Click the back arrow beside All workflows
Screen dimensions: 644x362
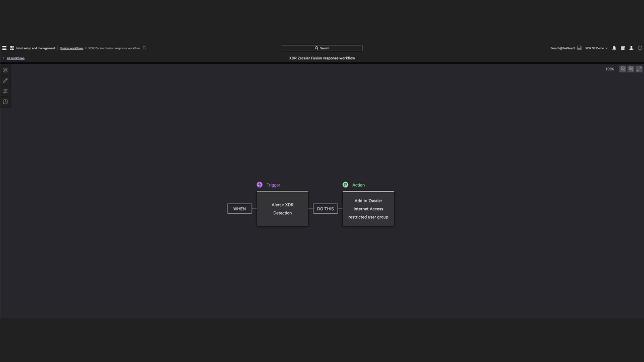[x=4, y=58]
